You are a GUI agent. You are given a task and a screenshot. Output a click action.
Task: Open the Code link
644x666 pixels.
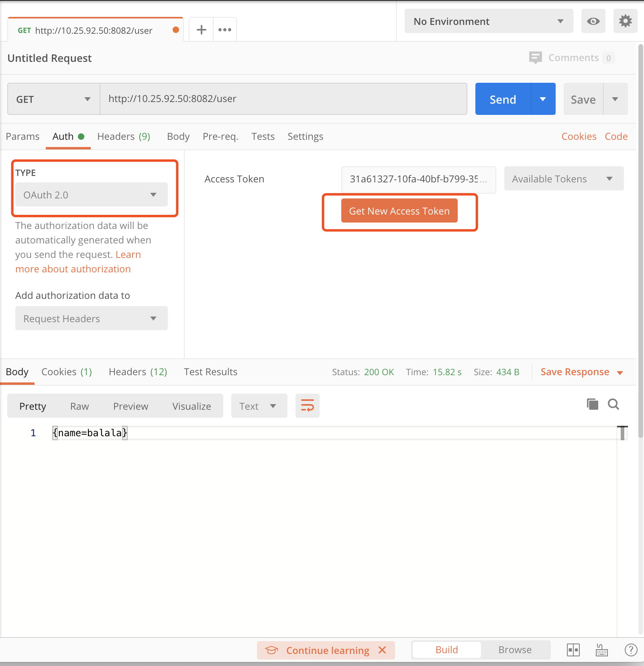(x=616, y=137)
